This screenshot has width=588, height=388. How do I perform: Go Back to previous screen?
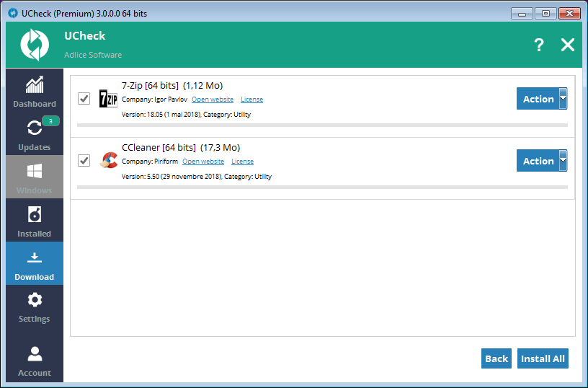(496, 358)
